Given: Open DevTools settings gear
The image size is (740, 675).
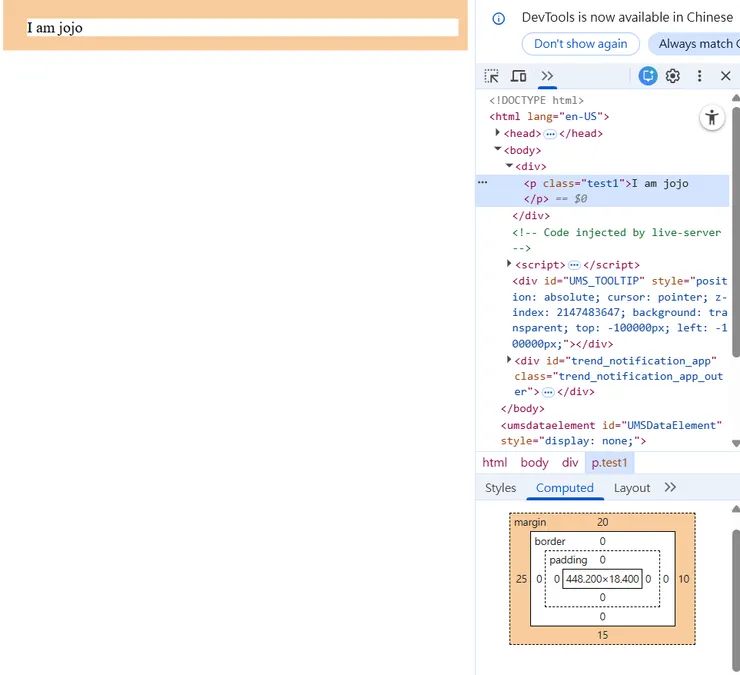Looking at the screenshot, I should tap(673, 76).
